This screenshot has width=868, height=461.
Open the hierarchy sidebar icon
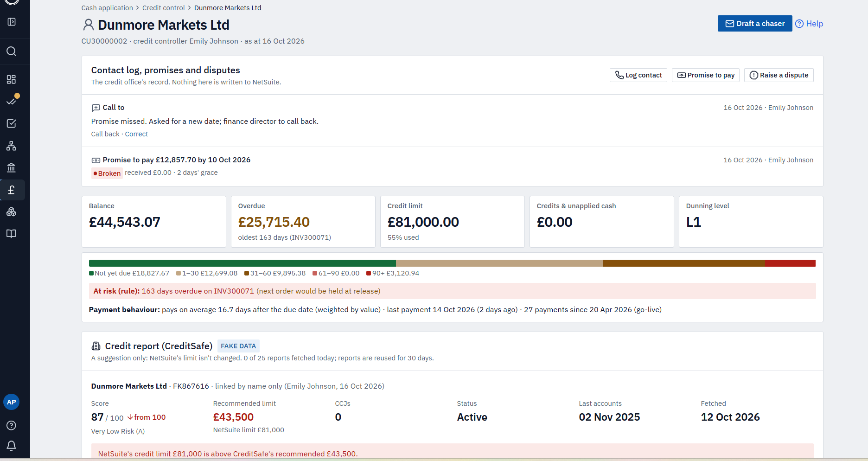click(x=12, y=146)
